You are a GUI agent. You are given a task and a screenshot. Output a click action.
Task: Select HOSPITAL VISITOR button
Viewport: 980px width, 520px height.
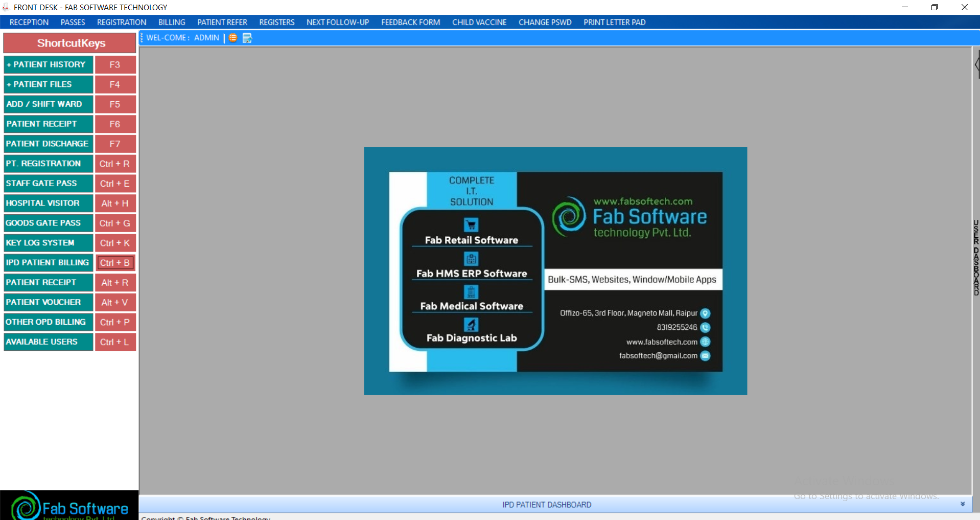[49, 203]
